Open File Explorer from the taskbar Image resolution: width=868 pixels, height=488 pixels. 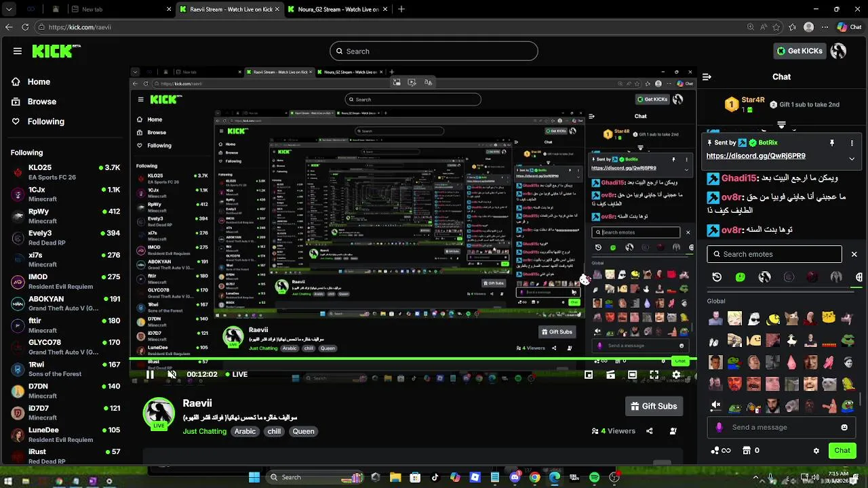click(395, 477)
